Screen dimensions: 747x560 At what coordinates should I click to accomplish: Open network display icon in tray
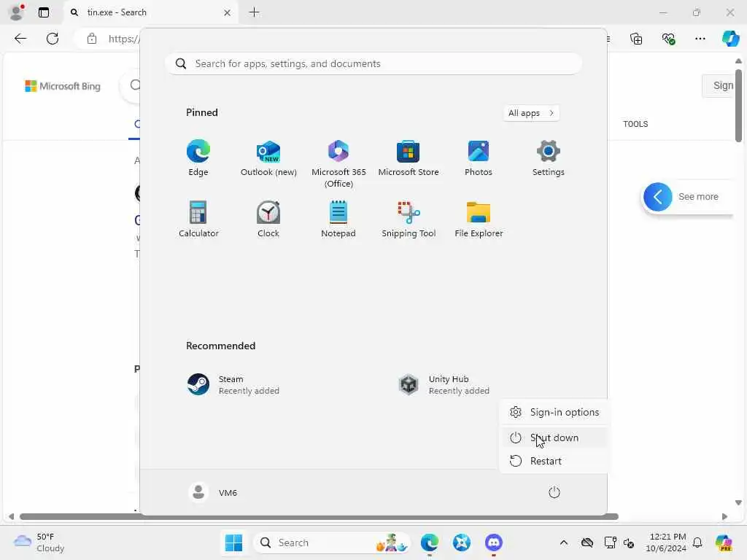tap(610, 542)
